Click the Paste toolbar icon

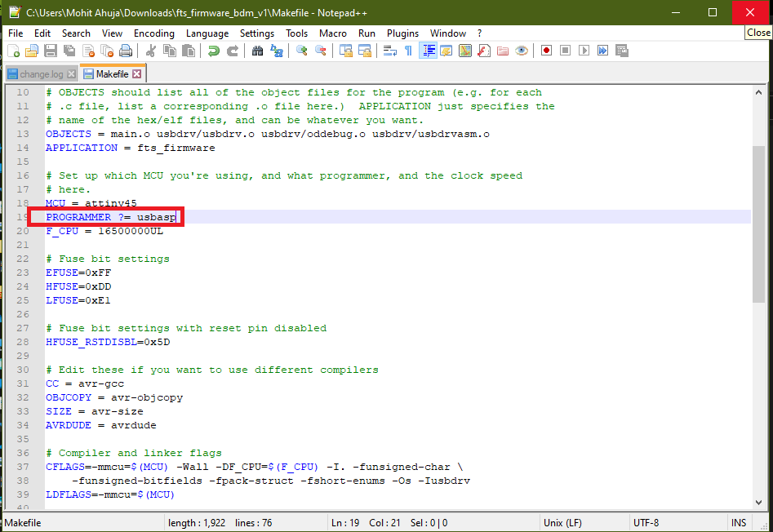189,51
